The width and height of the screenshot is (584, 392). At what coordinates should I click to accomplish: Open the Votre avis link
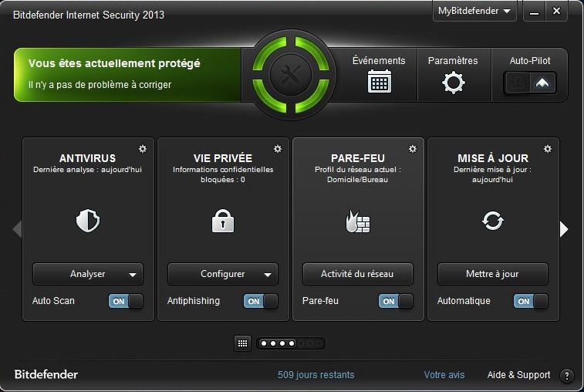coord(444,375)
